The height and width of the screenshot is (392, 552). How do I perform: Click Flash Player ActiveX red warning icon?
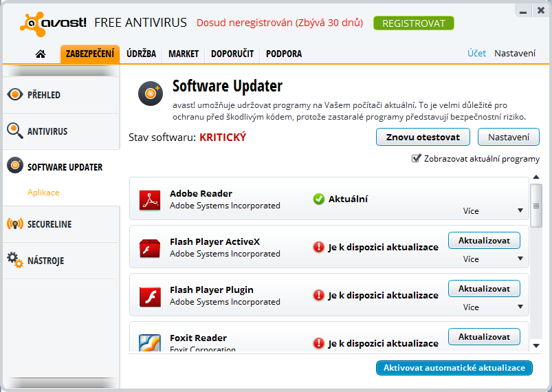click(x=318, y=248)
